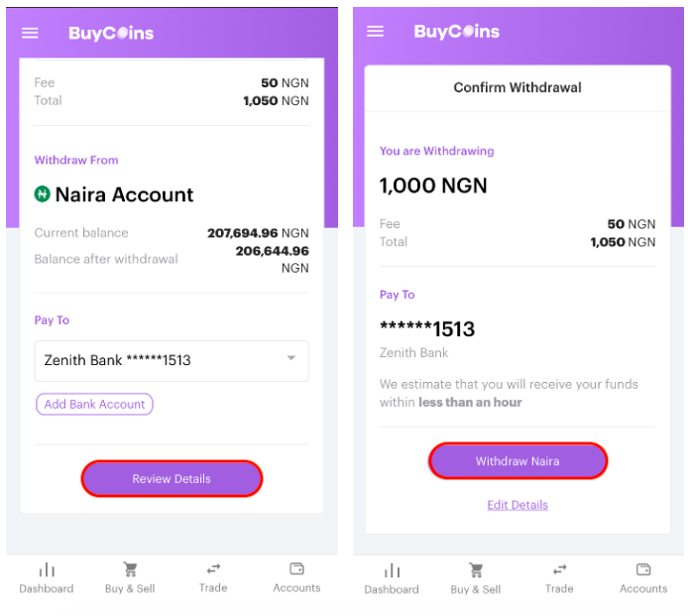The image size is (690, 616).
Task: Tap the BuyCoins logo on left screen
Action: tap(111, 33)
